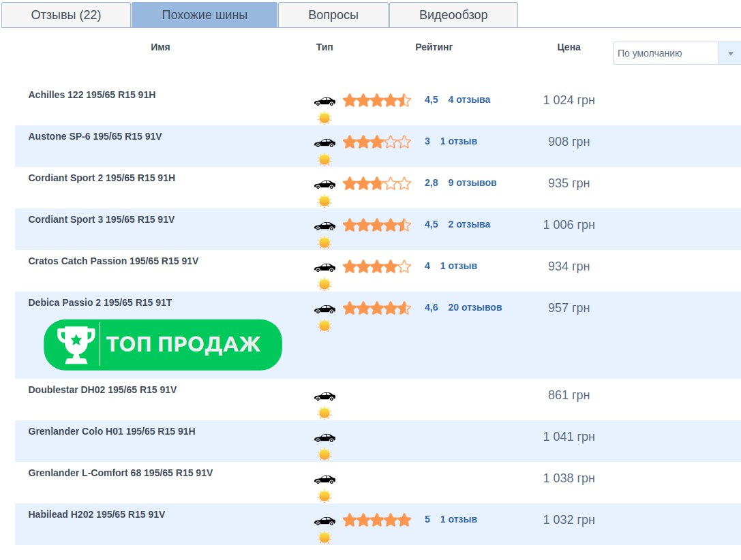
Task: Open the Видеообзор tab
Action: [453, 15]
